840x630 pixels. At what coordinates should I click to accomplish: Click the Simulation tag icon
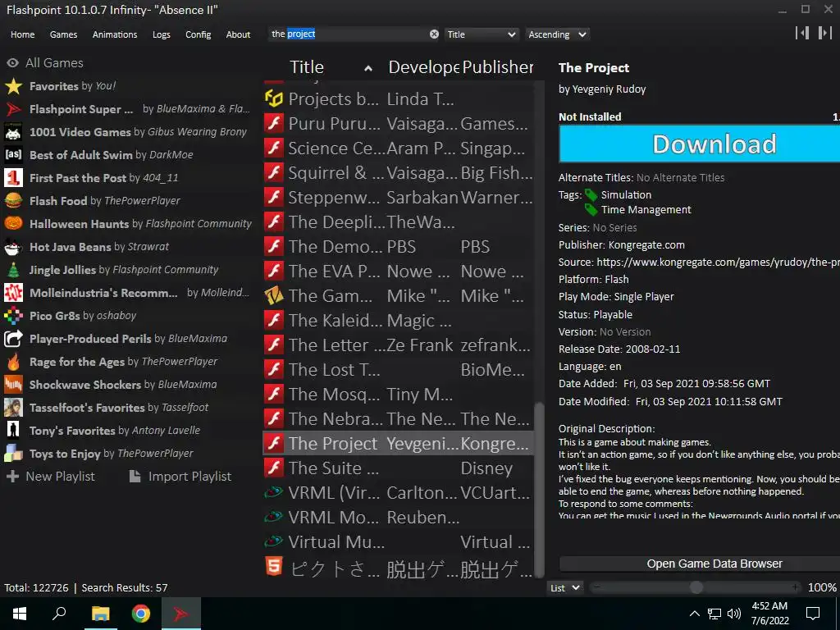pos(591,195)
